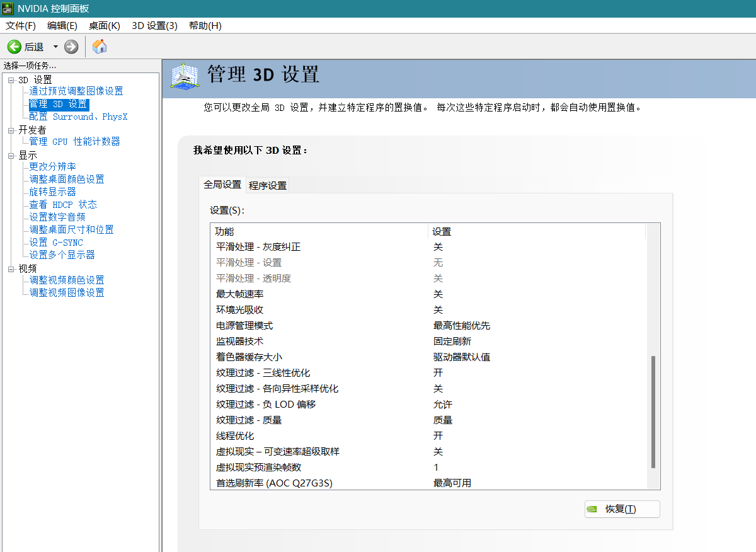
Task: Select the 最大帧速率 setting row
Action: coord(428,294)
